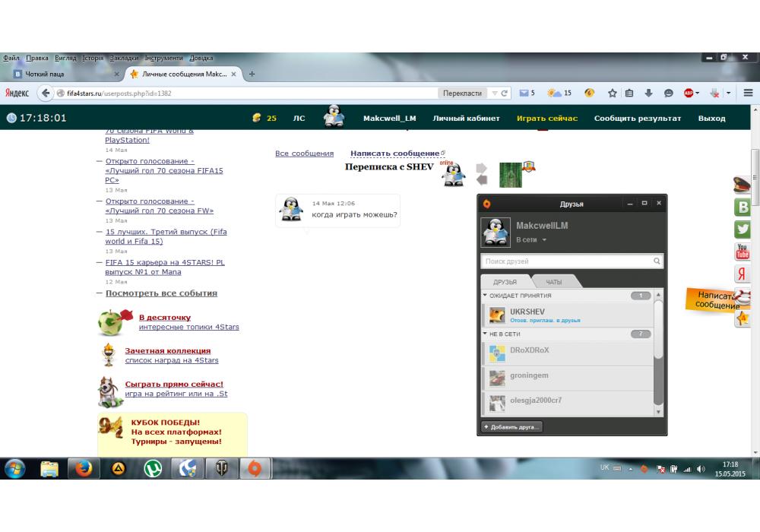Show hidden tray icons arrow
The width and height of the screenshot is (760, 532).
(x=631, y=469)
